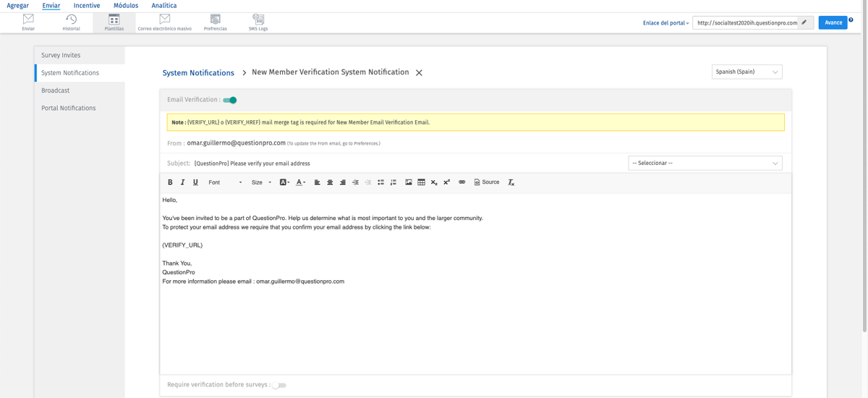The width and height of the screenshot is (868, 398).
Task: Open the text color picker
Action: point(300,182)
